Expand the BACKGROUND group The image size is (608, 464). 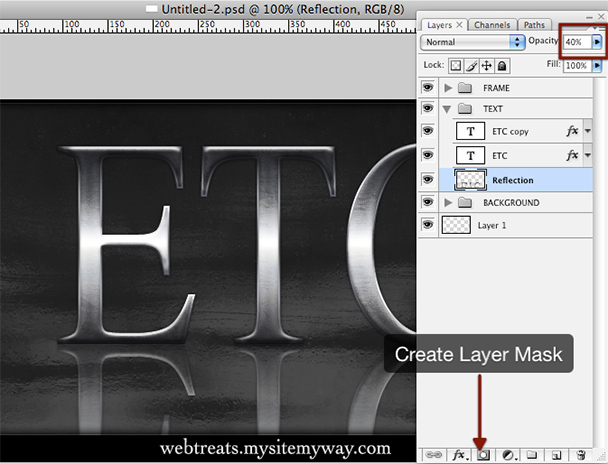click(448, 202)
